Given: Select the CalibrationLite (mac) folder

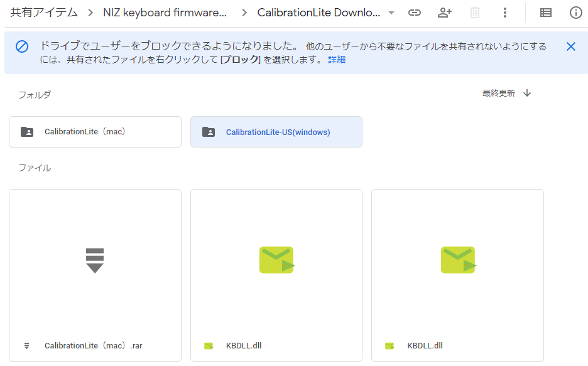Looking at the screenshot, I should [x=95, y=132].
